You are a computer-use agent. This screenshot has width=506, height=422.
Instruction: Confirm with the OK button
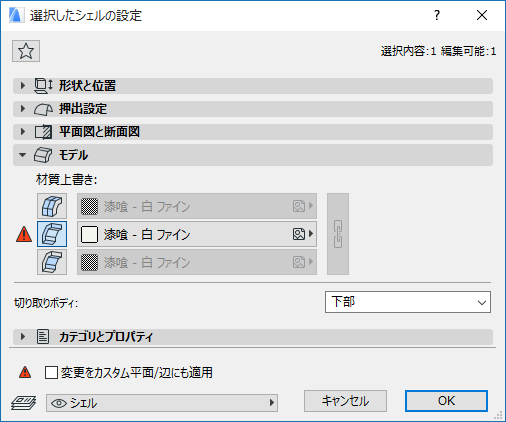pos(446,401)
